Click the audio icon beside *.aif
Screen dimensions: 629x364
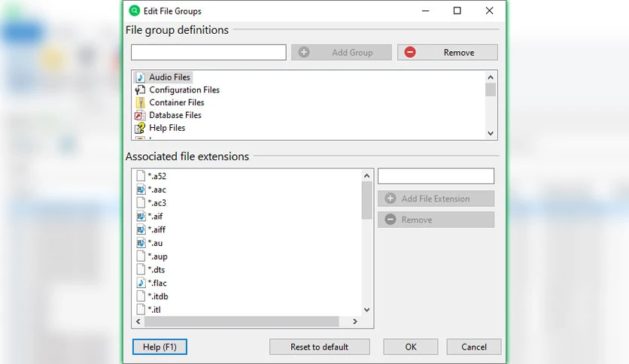(141, 216)
